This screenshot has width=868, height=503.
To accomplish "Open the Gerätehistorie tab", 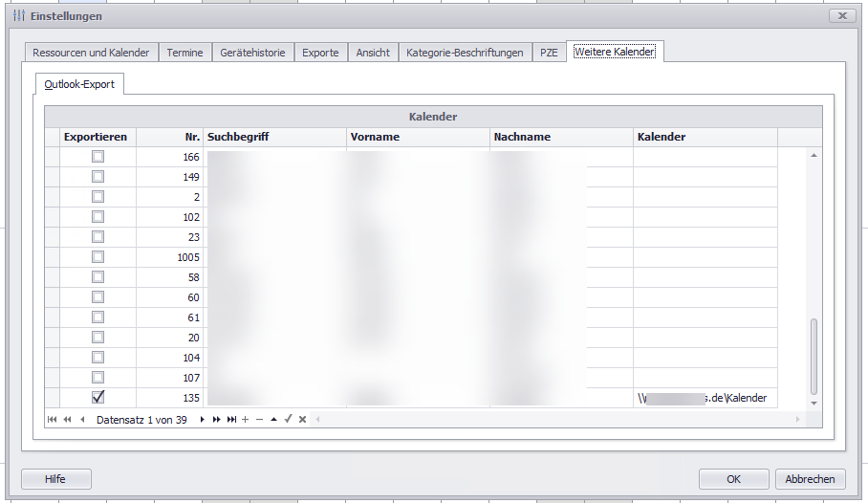I will 252,53.
